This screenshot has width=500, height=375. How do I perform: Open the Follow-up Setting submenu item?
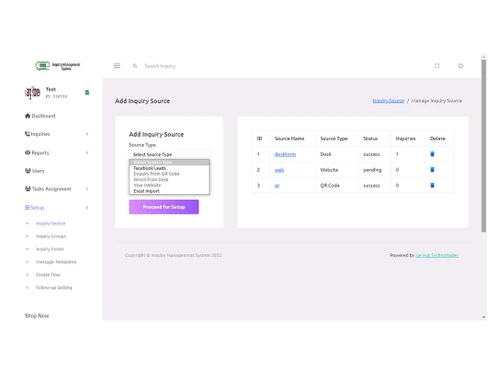(54, 288)
